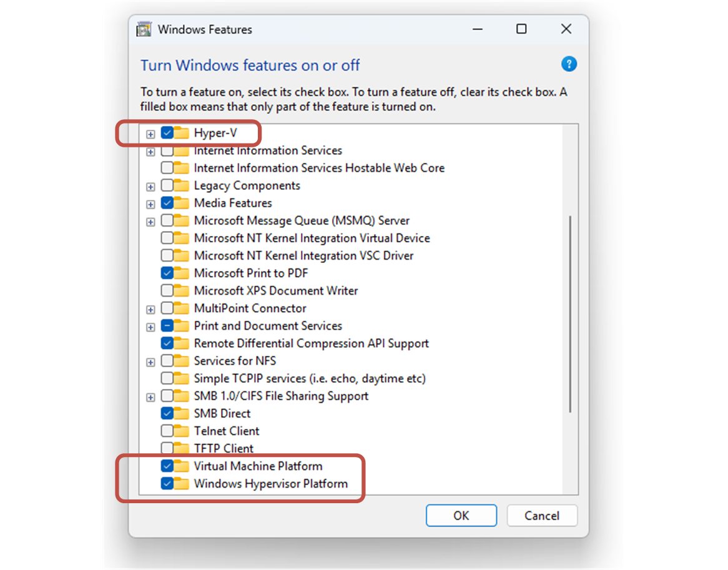Click the SMB Direct folder icon
This screenshot has width=728, height=570.
tap(182, 413)
